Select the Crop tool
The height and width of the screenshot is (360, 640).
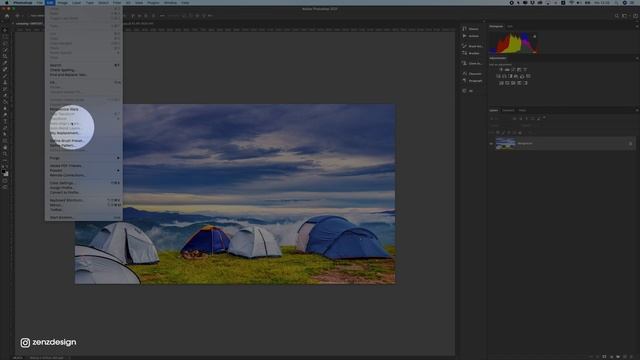pos(5,56)
